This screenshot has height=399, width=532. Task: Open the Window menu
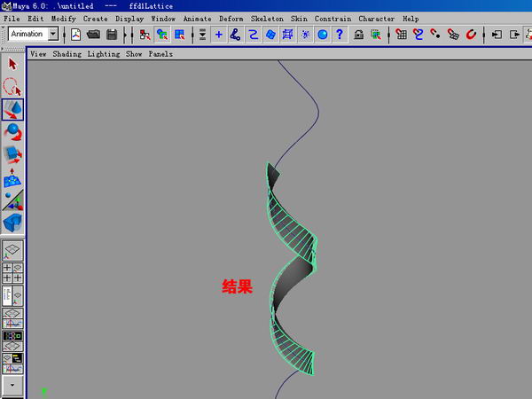tap(163, 19)
